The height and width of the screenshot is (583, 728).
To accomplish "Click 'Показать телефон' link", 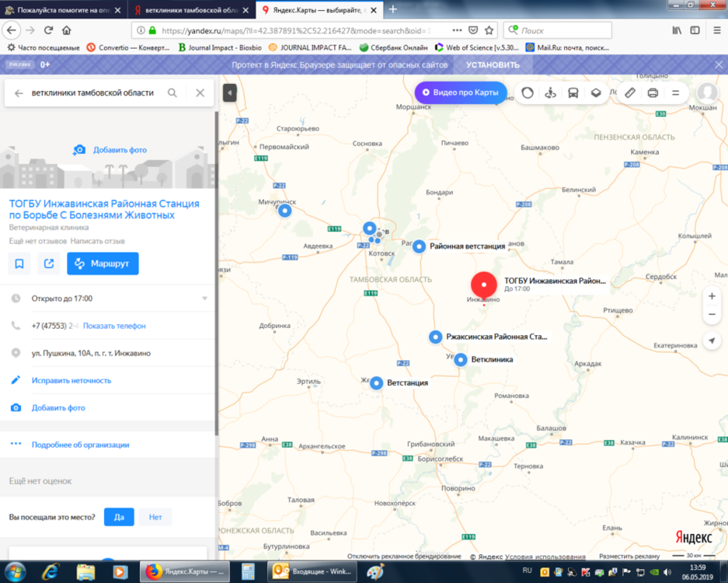I will click(x=114, y=326).
